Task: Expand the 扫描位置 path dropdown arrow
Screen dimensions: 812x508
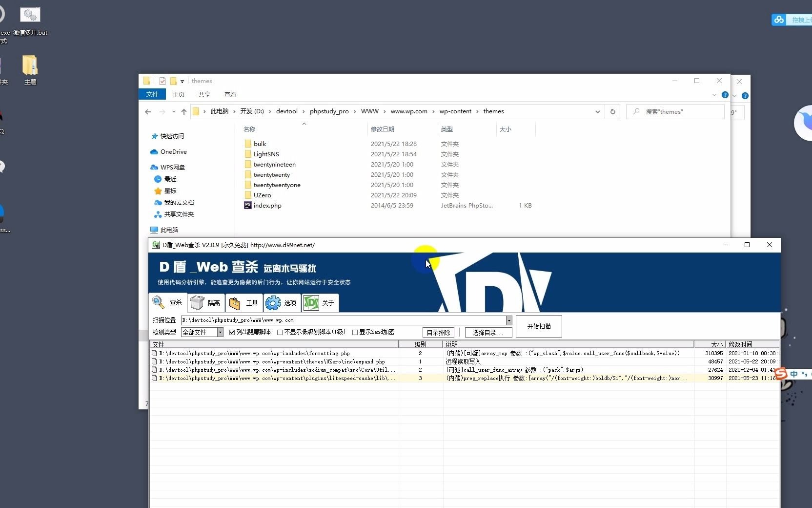Action: pyautogui.click(x=509, y=320)
